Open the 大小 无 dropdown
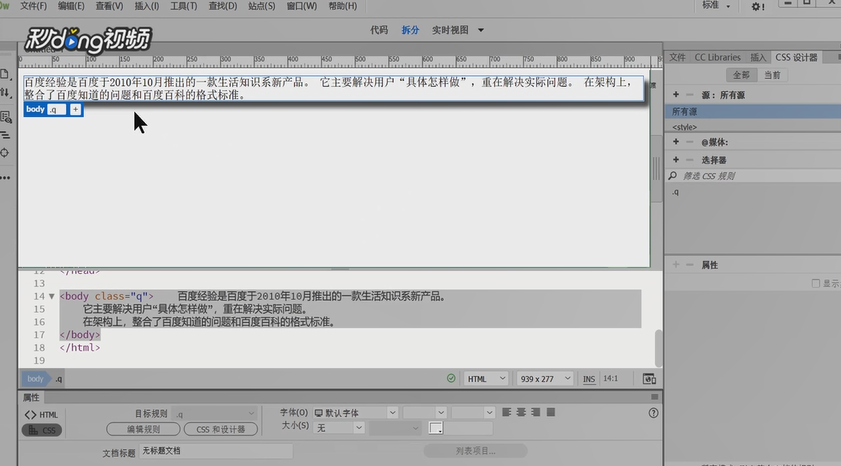This screenshot has width=841, height=466. point(339,428)
